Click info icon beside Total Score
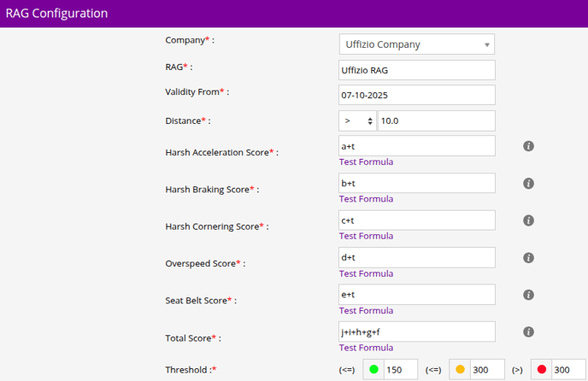The image size is (588, 381). point(528,332)
